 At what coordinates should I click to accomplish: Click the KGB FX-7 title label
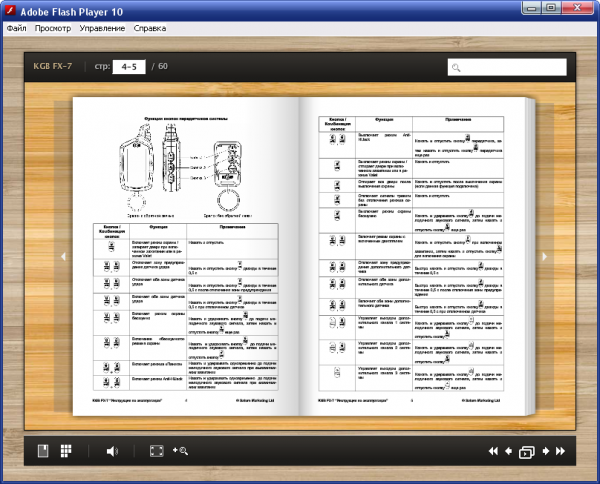[x=52, y=66]
